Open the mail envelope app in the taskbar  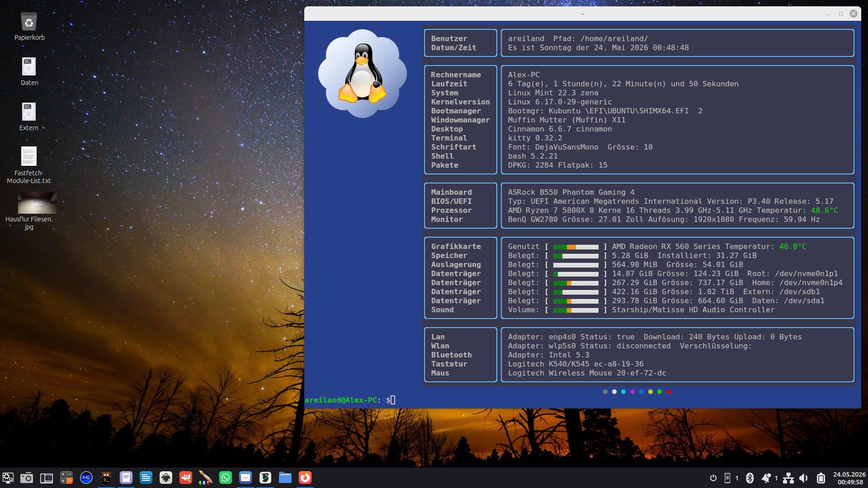click(245, 478)
